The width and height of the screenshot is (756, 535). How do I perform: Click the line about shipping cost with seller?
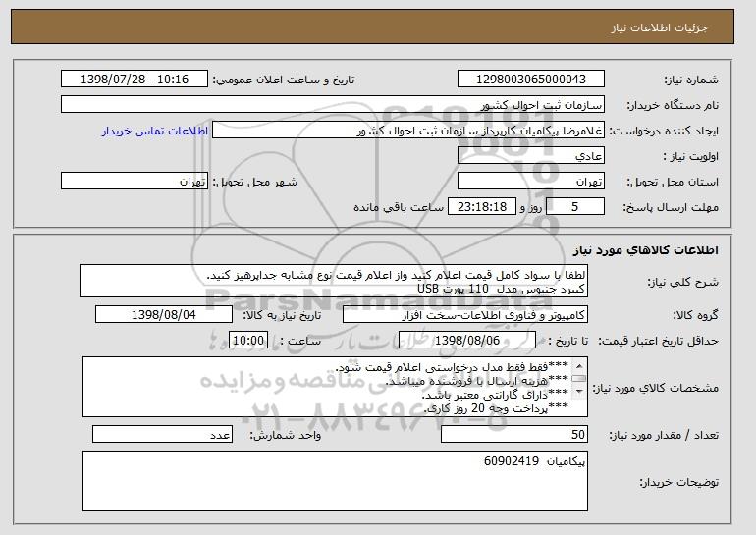[x=477, y=381]
